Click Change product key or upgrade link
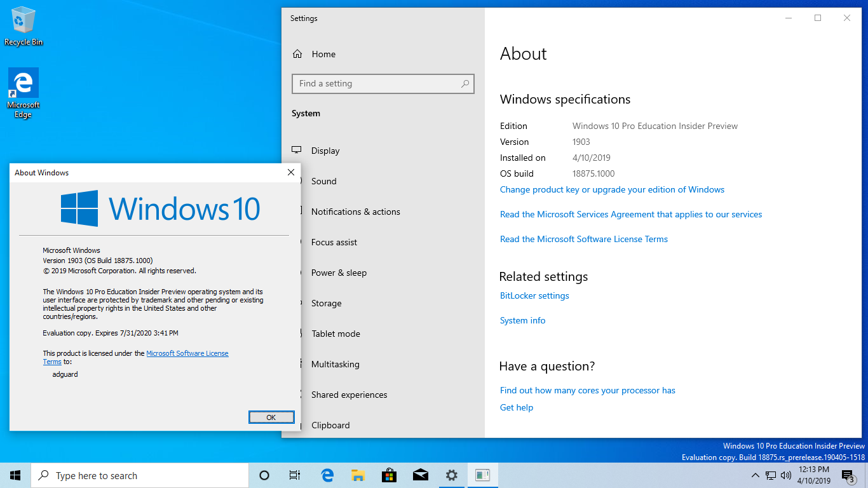 (612, 189)
